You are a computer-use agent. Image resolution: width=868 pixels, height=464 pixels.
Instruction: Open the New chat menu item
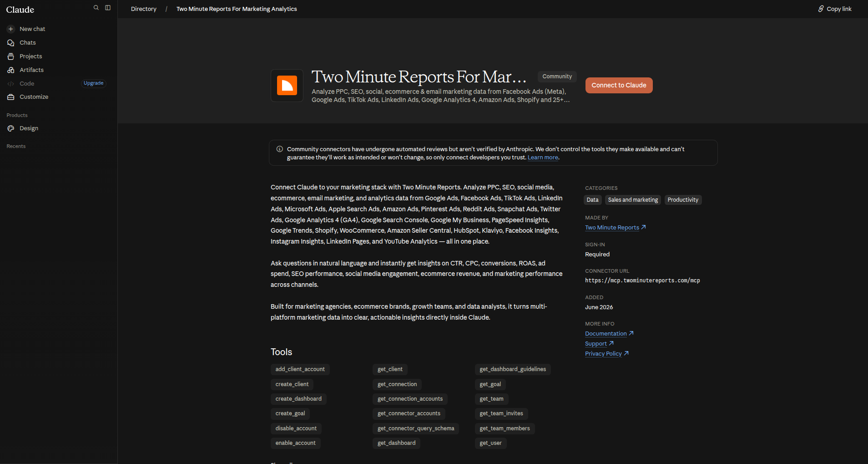(58, 29)
